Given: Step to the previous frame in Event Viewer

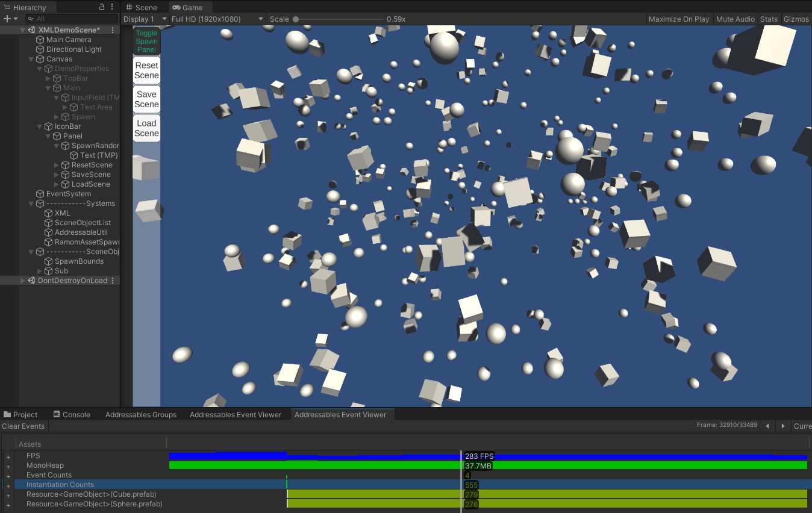Looking at the screenshot, I should tap(767, 426).
